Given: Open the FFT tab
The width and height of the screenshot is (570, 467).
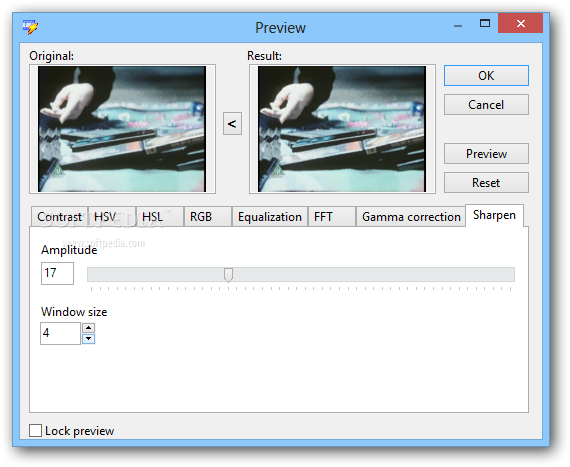Looking at the screenshot, I should coord(332,217).
